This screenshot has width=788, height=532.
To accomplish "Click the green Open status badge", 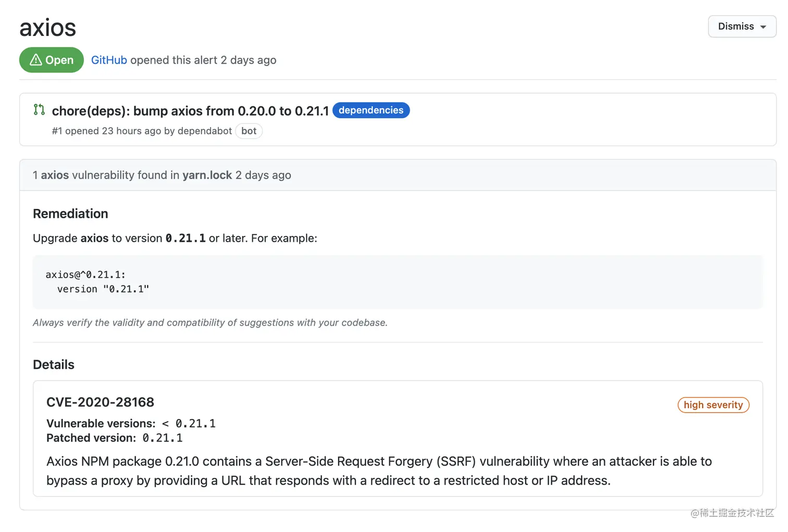I will pyautogui.click(x=52, y=60).
